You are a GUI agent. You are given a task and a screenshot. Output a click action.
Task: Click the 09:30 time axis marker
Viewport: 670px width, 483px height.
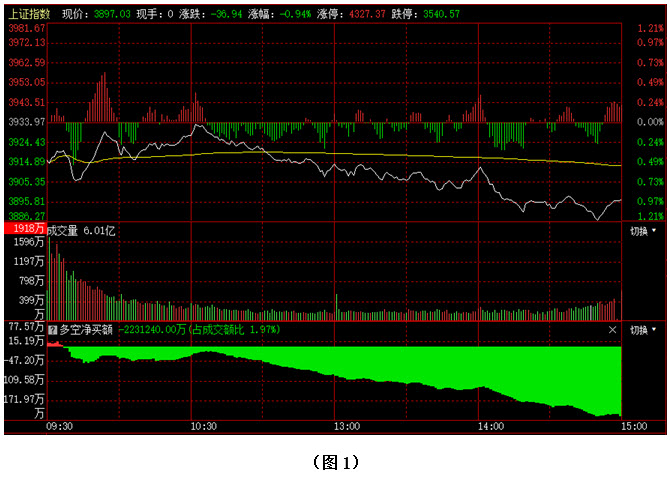pos(59,426)
